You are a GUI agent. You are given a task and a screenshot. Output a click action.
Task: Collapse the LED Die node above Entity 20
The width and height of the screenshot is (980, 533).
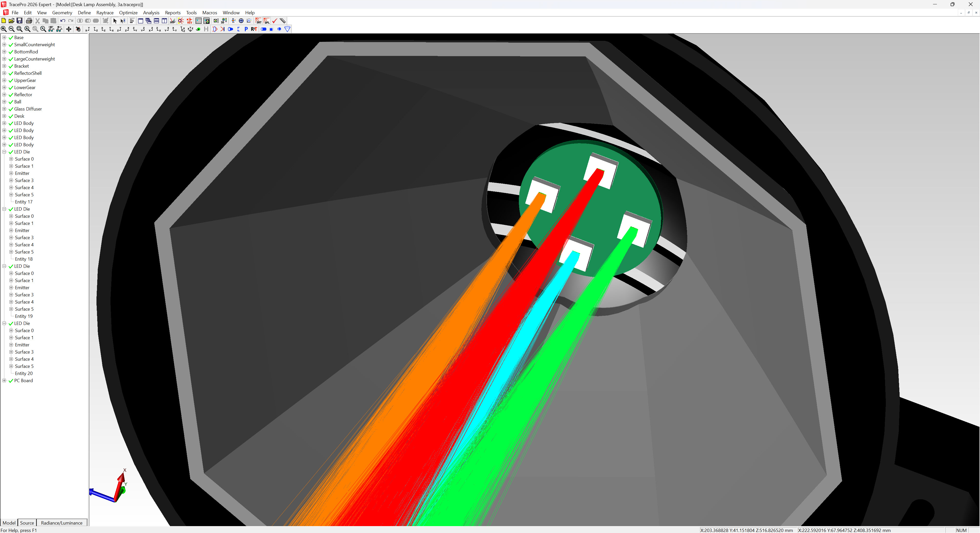coord(4,323)
